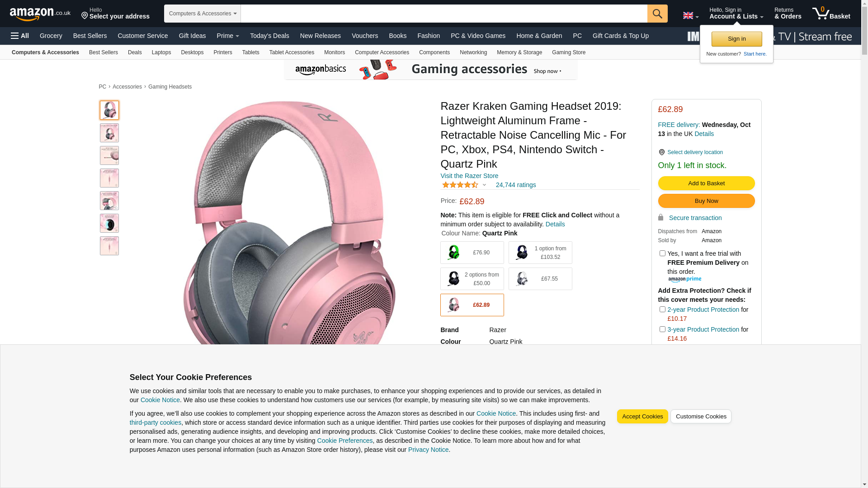Open Today's Deals in the nav bar
This screenshot has width=868, height=488.
[x=269, y=36]
